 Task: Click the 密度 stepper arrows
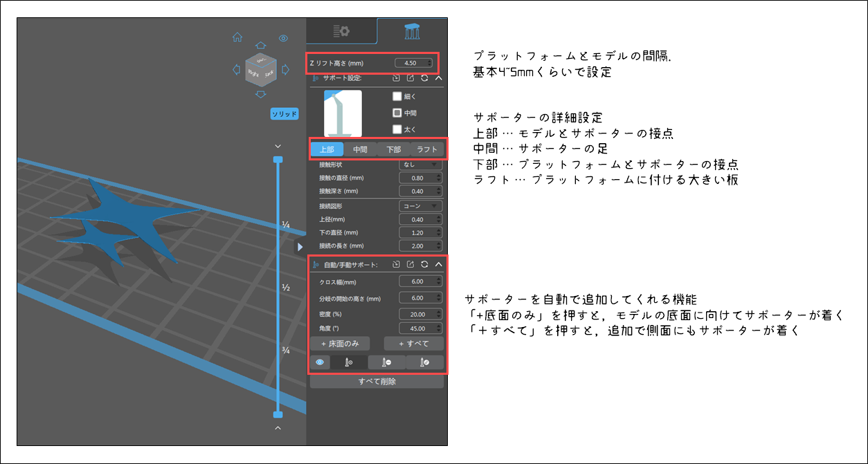[x=440, y=314]
